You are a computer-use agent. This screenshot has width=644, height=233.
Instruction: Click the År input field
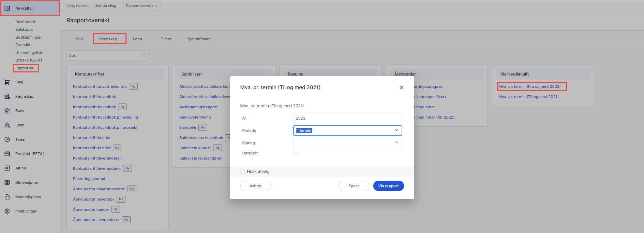(347, 118)
